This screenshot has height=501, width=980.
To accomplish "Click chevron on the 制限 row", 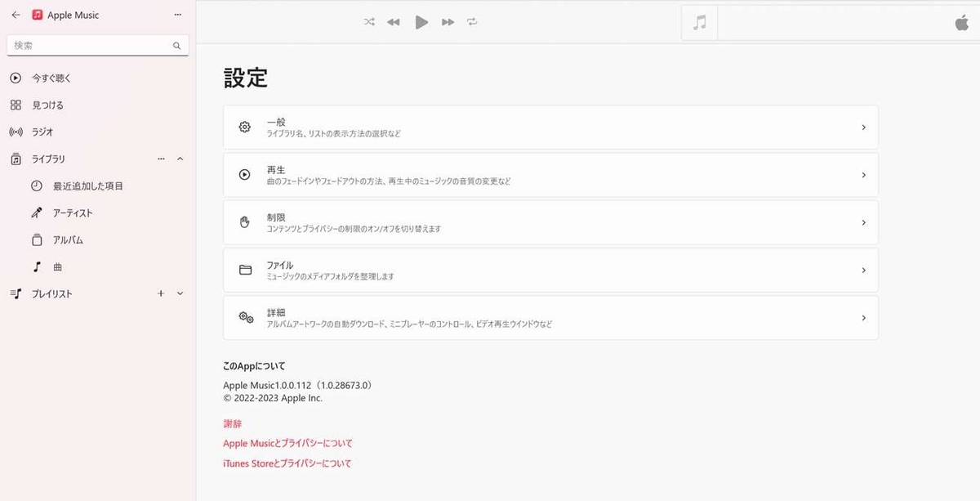I will (x=863, y=222).
